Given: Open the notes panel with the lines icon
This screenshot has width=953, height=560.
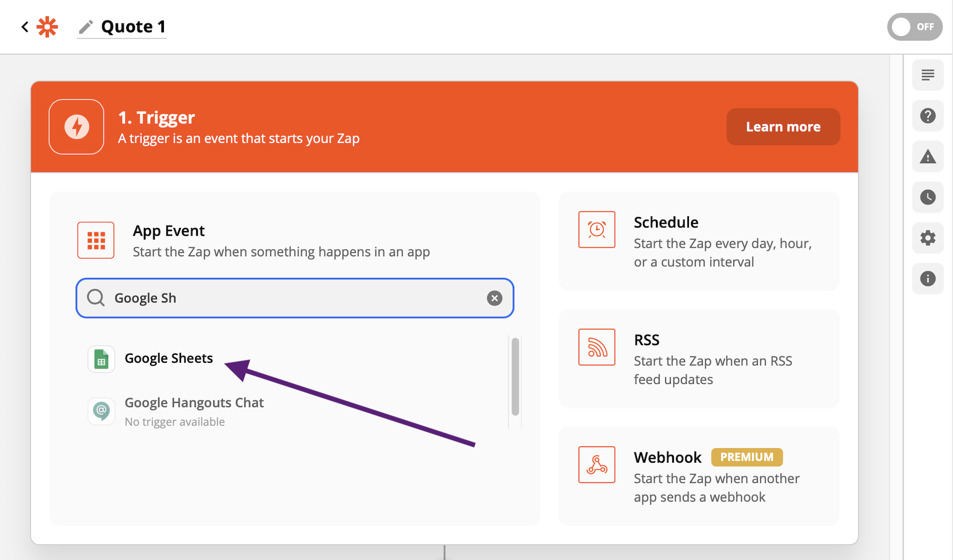Looking at the screenshot, I should [x=927, y=75].
